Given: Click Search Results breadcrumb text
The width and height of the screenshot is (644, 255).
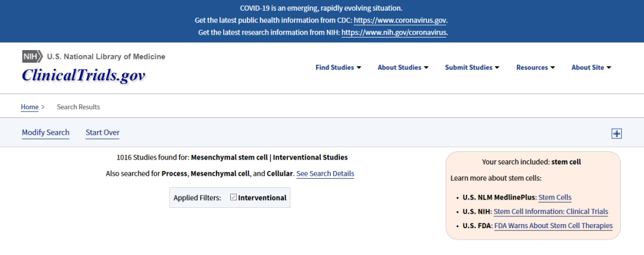Looking at the screenshot, I should [79, 107].
